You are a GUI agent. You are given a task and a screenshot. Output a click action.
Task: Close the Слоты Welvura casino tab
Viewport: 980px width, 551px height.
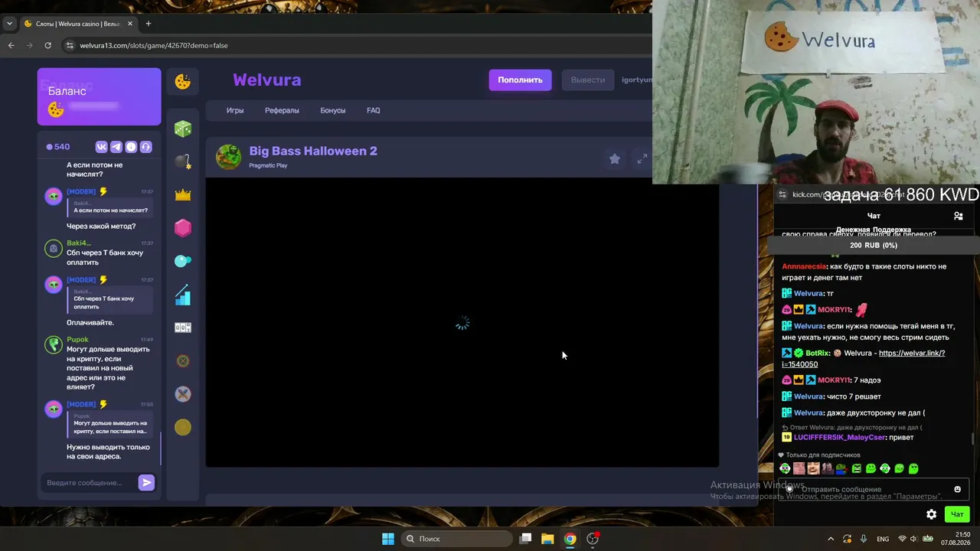[130, 24]
